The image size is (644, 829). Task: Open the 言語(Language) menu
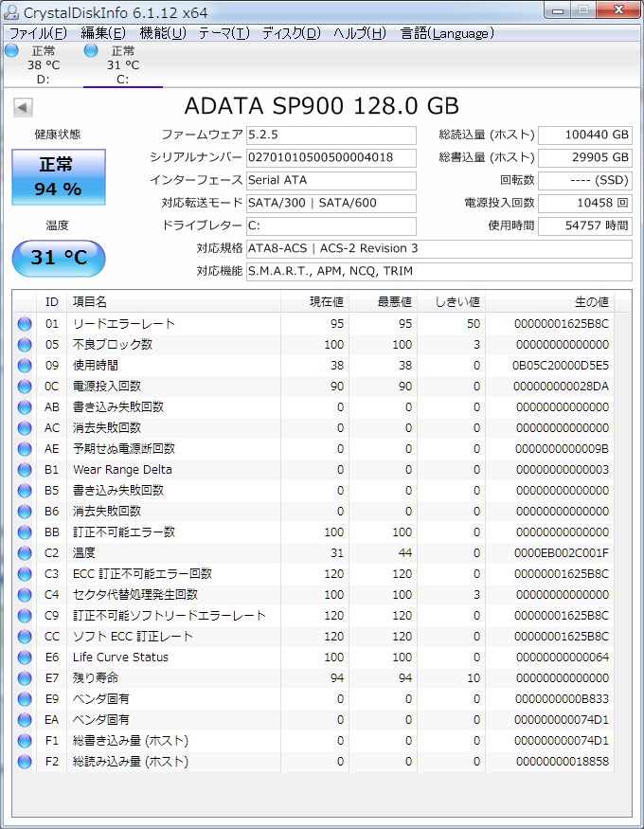tap(447, 33)
